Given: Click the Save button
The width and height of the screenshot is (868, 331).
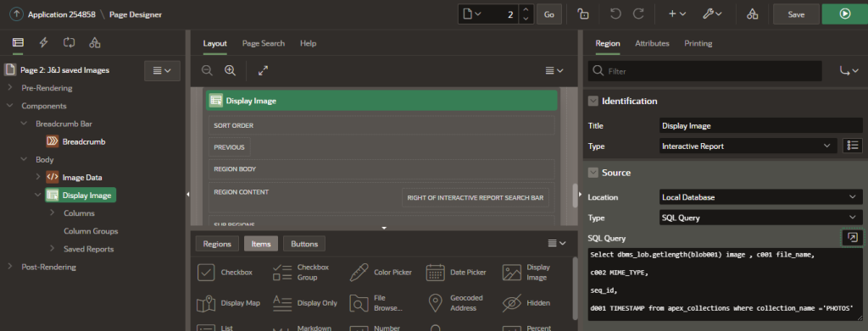Looking at the screenshot, I should click(796, 14).
